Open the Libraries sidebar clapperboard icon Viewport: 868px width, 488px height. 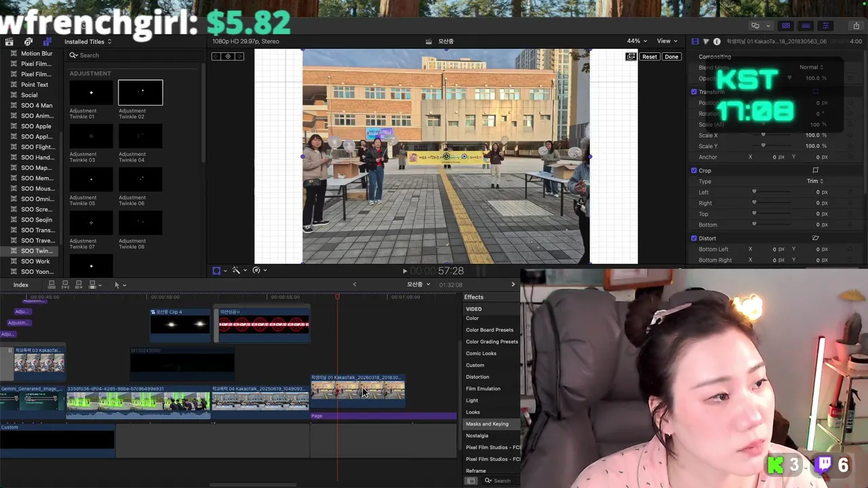[x=9, y=41]
